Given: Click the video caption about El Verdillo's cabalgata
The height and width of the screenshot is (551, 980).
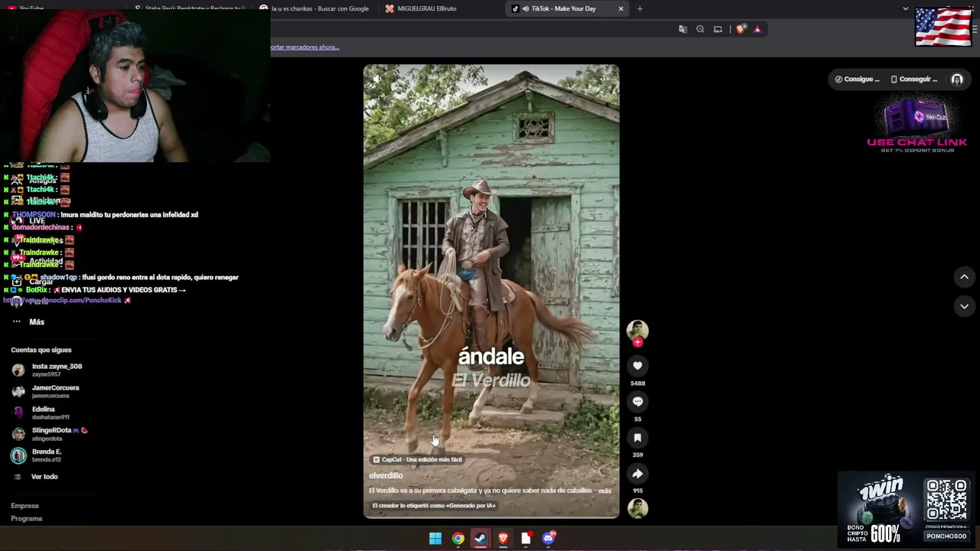Looking at the screenshot, I should click(480, 491).
